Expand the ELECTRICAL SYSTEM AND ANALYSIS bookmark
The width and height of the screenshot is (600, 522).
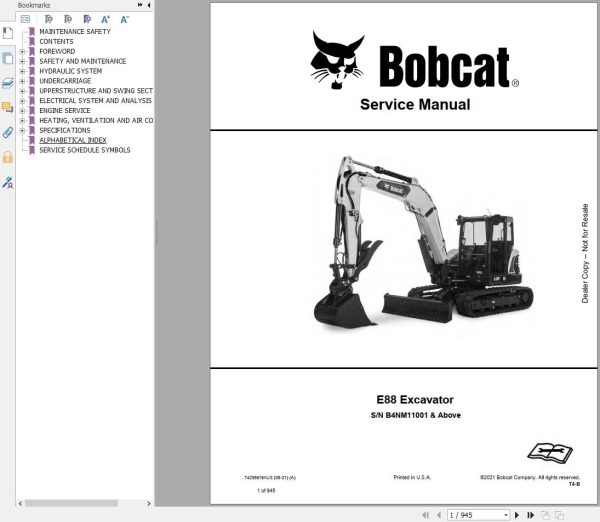[x=22, y=101]
